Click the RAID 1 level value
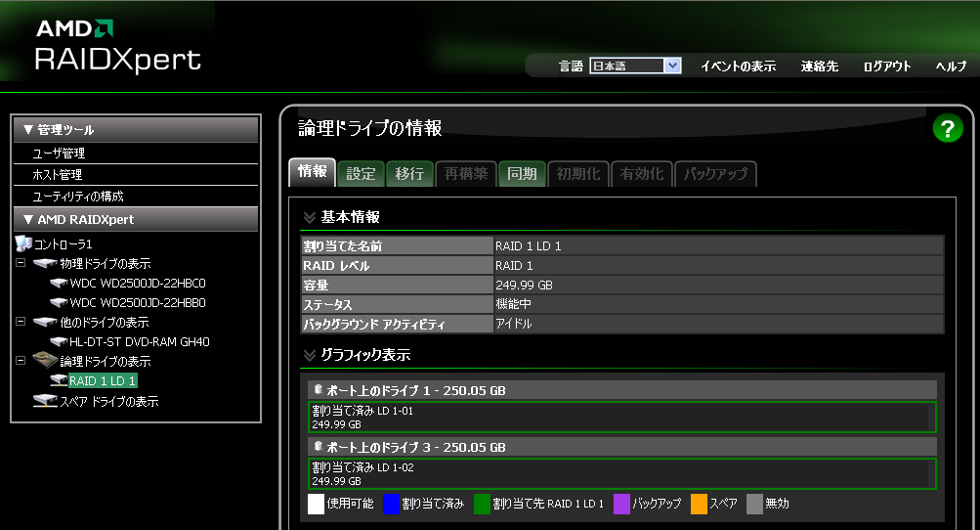The height and width of the screenshot is (530, 980). click(514, 265)
